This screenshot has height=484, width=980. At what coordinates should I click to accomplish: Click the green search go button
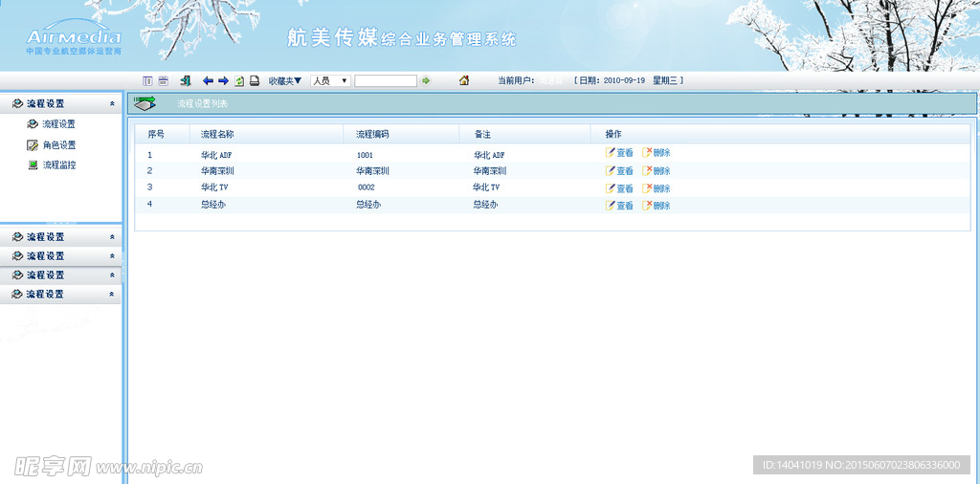[426, 81]
